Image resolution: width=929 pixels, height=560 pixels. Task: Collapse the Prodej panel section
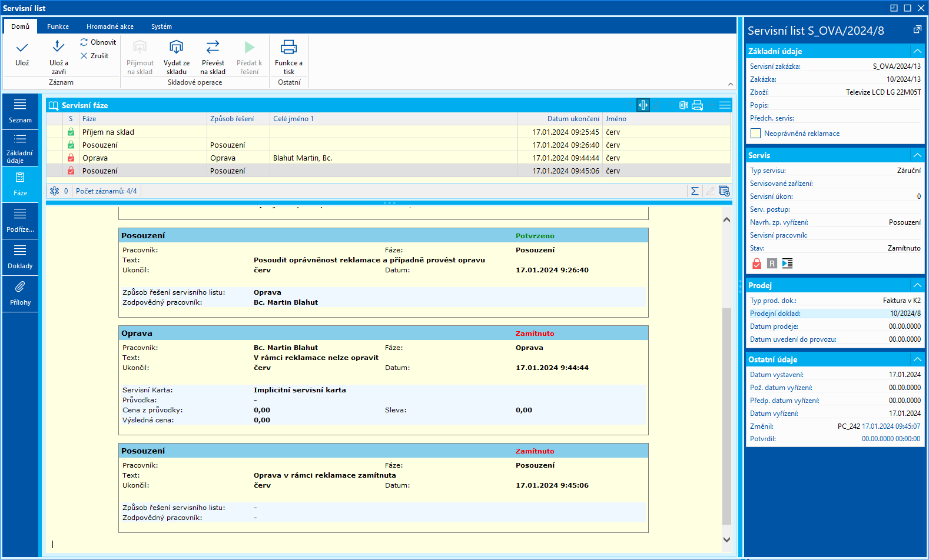917,285
